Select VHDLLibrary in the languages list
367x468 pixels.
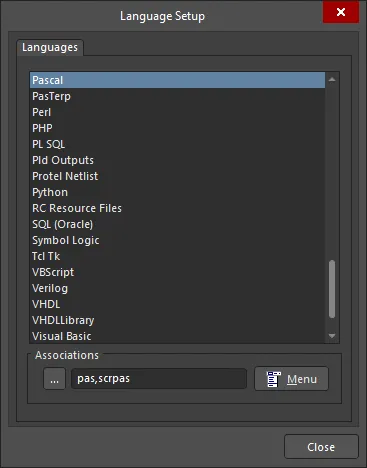(x=177, y=320)
